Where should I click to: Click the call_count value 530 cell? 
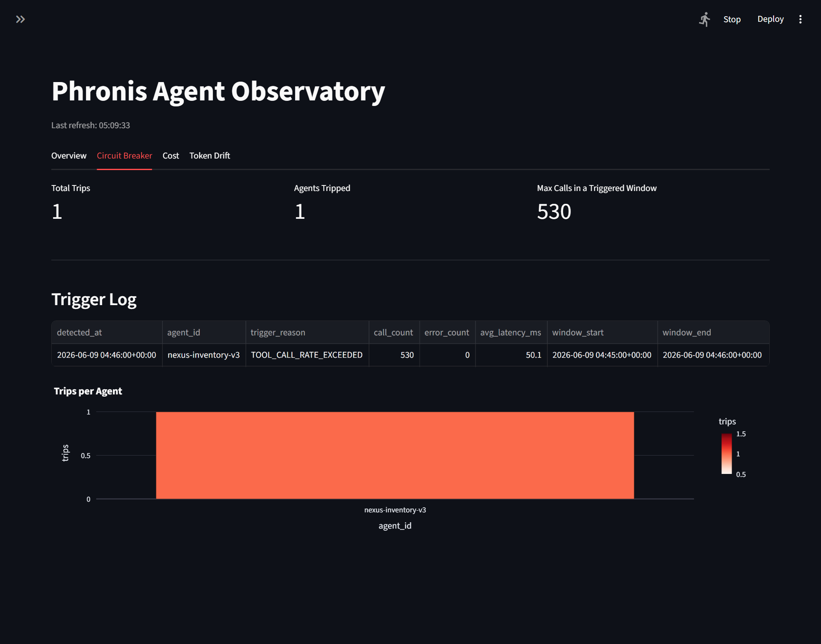click(x=394, y=355)
